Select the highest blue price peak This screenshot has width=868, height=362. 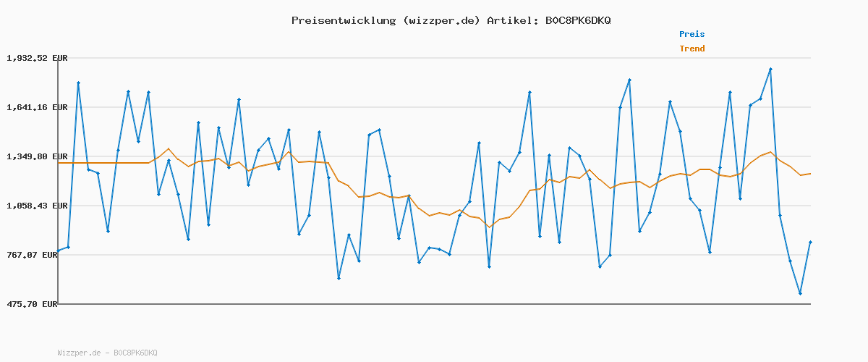[770, 69]
